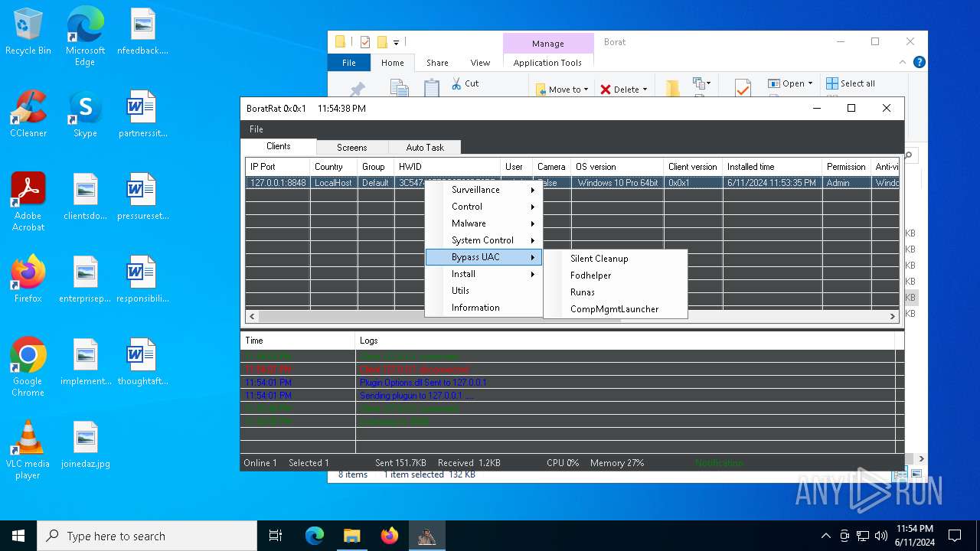Show hidden system tray icons
The image size is (980, 551).
coord(825,536)
